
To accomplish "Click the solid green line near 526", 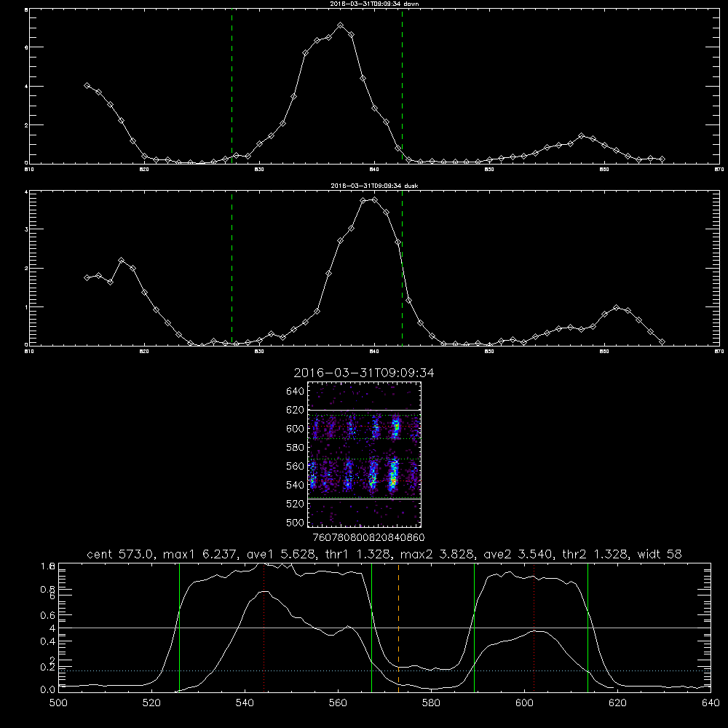I will [179, 628].
